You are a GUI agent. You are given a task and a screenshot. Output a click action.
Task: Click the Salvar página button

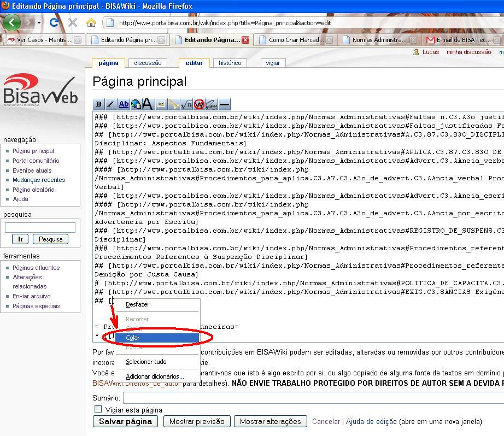[125, 421]
